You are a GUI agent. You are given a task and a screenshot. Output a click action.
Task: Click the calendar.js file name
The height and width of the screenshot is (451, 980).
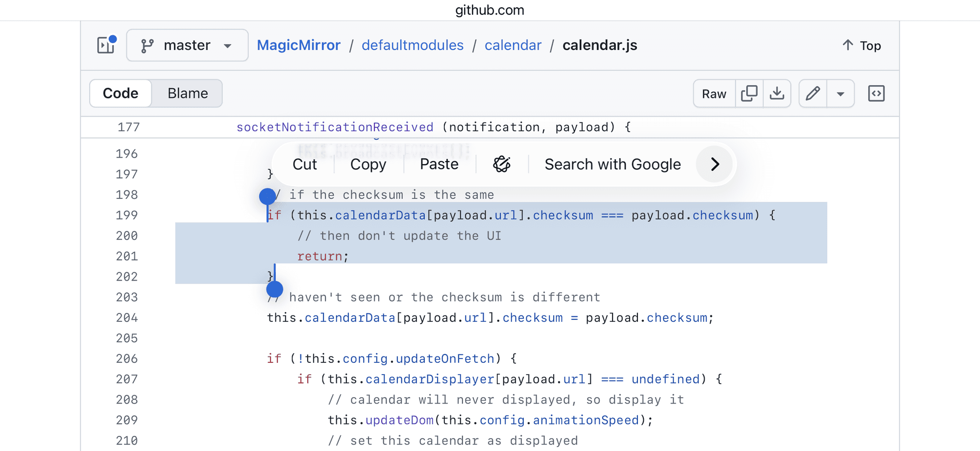tap(600, 45)
